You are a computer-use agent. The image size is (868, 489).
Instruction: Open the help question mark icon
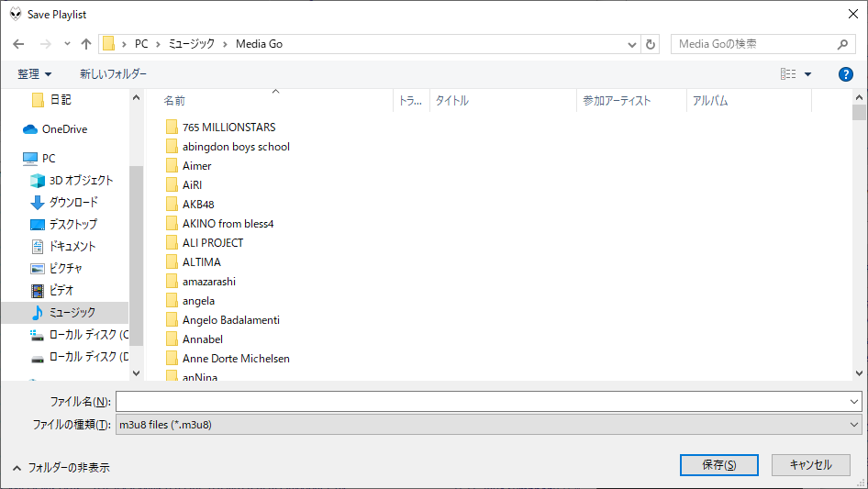[845, 74]
